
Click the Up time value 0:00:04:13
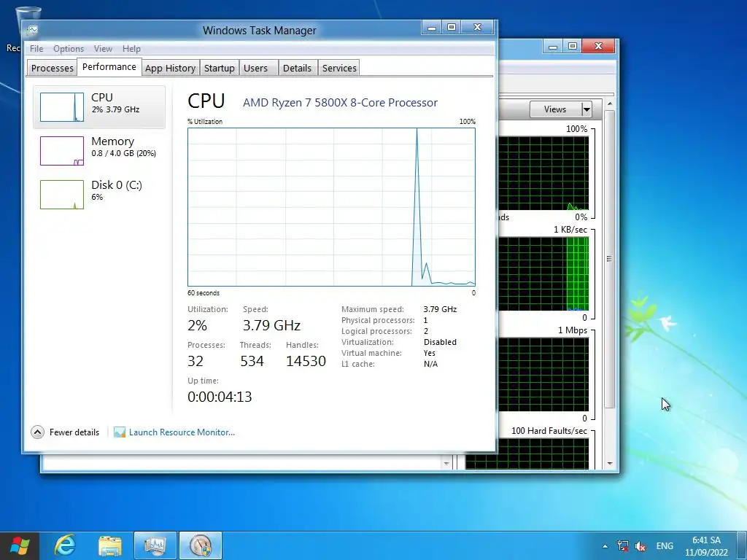(x=220, y=397)
